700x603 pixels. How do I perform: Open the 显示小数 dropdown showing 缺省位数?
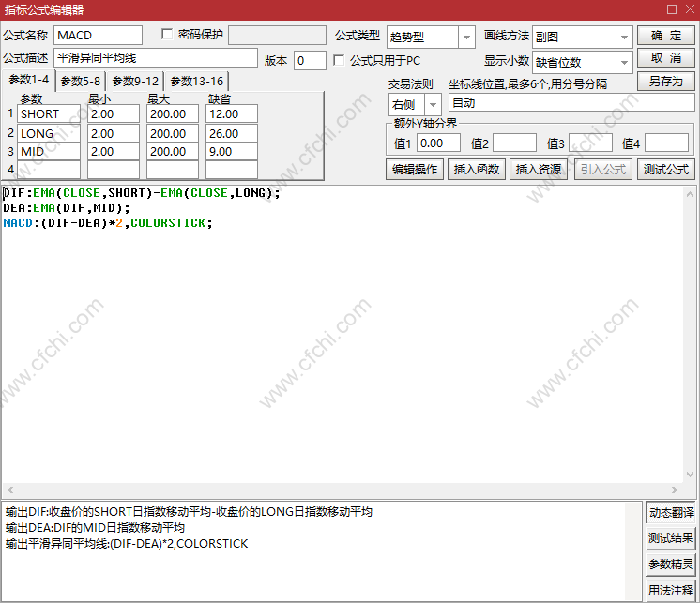pyautogui.click(x=624, y=63)
